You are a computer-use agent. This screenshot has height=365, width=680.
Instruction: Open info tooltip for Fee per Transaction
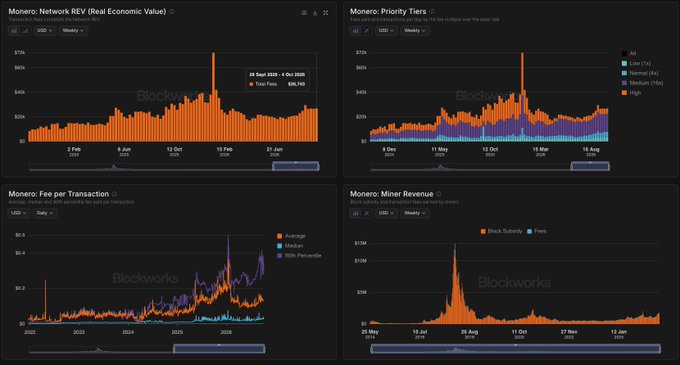(114, 194)
